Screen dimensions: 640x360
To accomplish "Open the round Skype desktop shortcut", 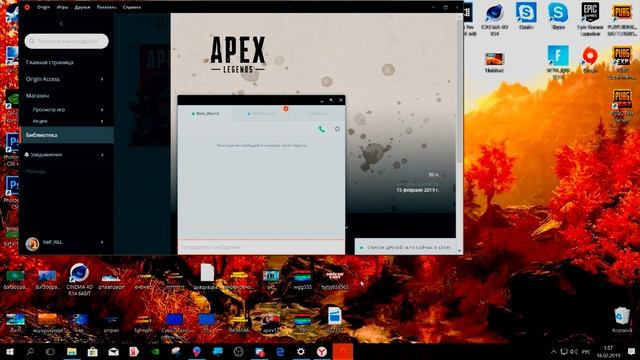I will 558,16.
